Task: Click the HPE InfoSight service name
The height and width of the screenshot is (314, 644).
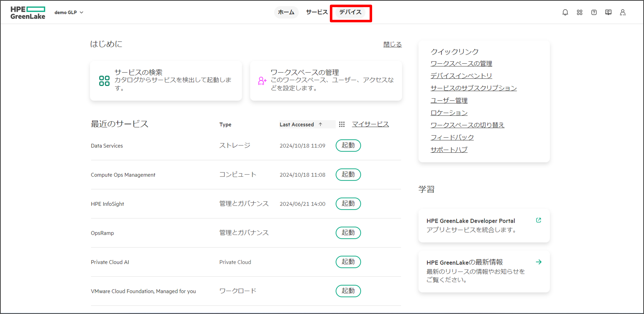Action: pos(107,204)
